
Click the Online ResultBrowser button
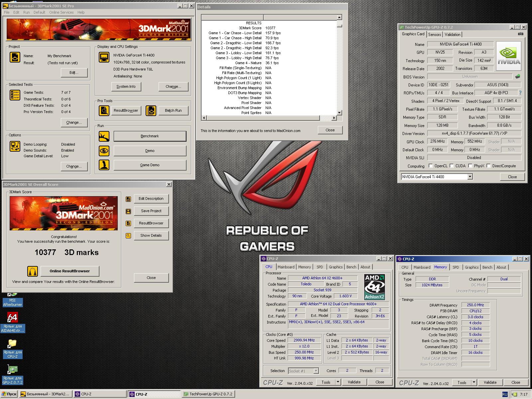pyautogui.click(x=70, y=271)
